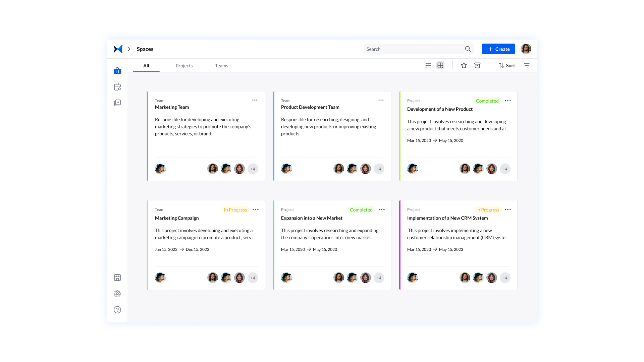This screenshot has height=362, width=644.
Task: Open the Sort control
Action: click(506, 65)
